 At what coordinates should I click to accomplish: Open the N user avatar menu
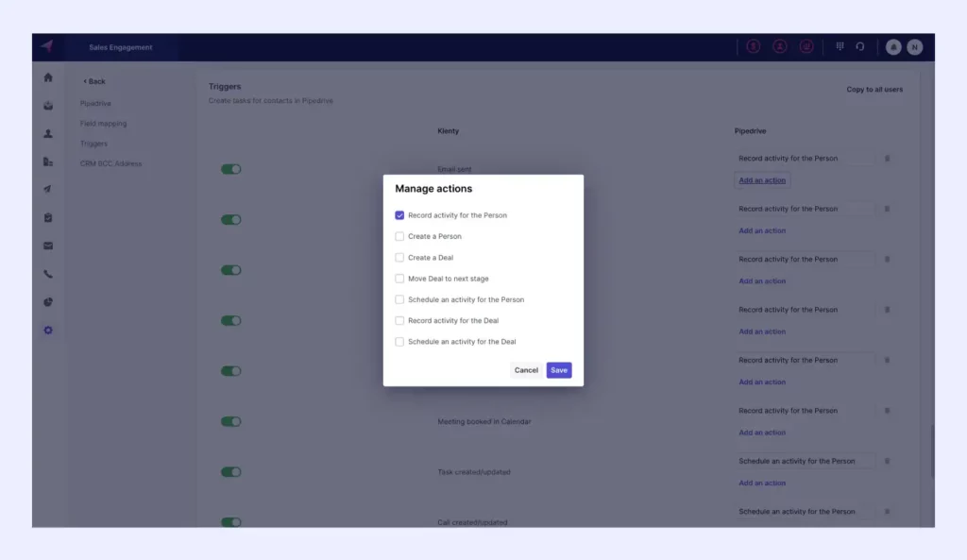(914, 47)
